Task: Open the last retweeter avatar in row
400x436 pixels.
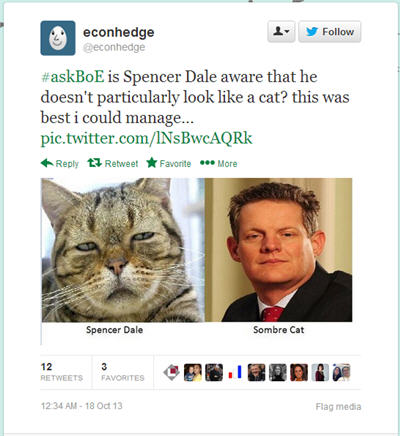Action: point(342,372)
